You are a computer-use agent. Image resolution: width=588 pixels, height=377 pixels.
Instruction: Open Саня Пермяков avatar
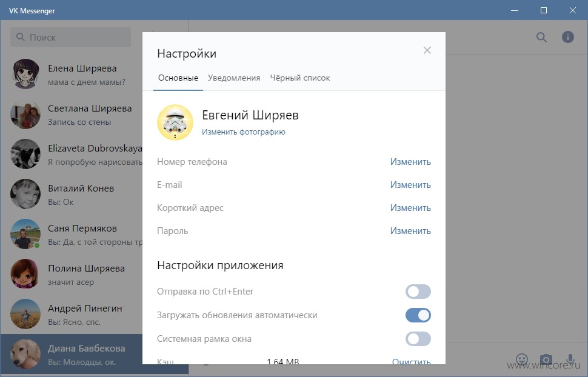click(25, 234)
